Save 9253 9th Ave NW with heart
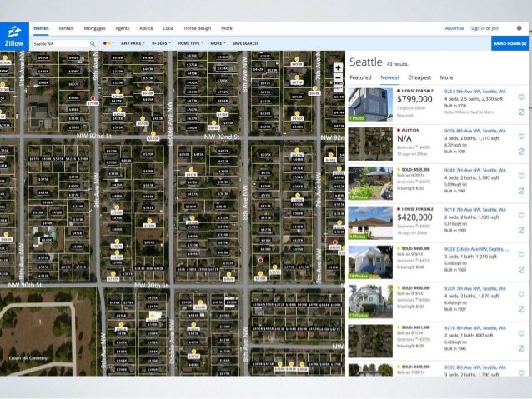 tap(521, 97)
